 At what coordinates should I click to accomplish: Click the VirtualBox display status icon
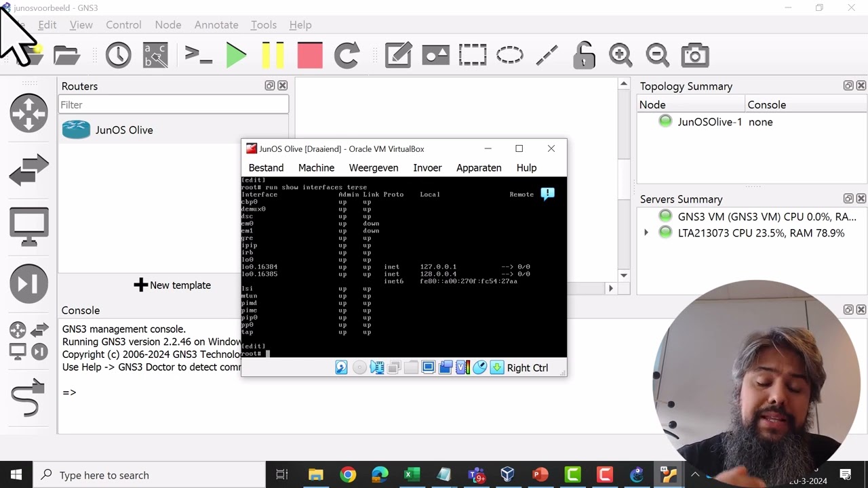pyautogui.click(x=428, y=367)
